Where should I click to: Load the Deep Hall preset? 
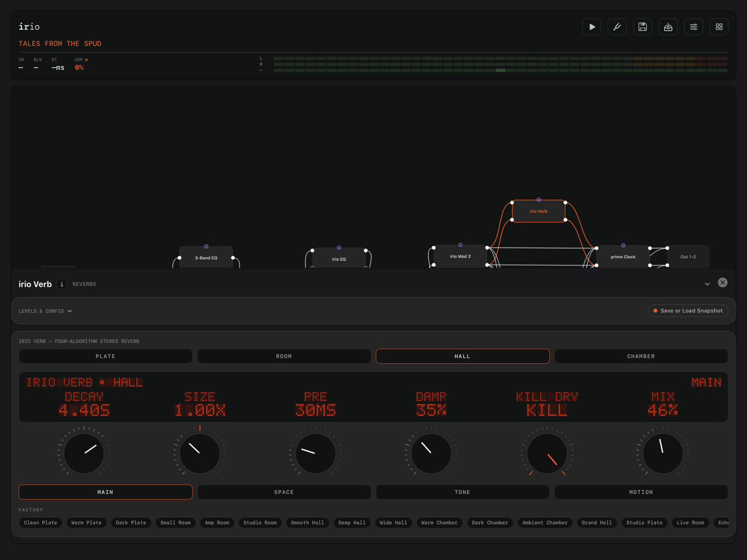coord(352,523)
